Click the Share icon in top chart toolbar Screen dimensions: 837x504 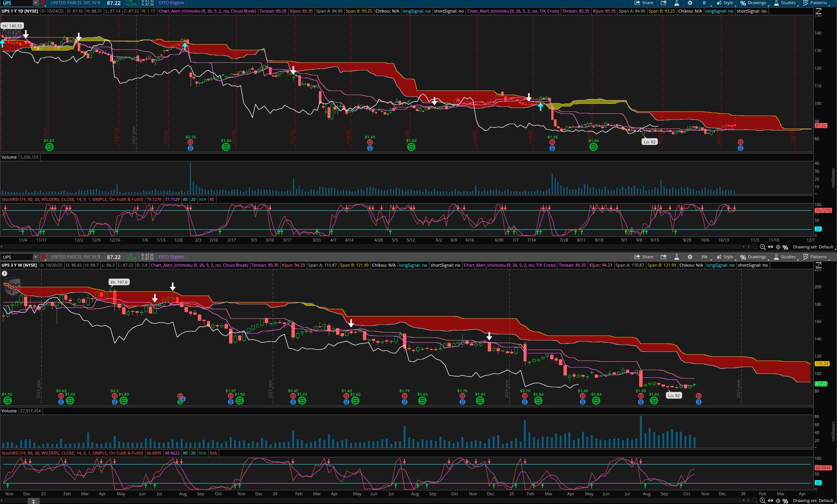pyautogui.click(x=644, y=3)
